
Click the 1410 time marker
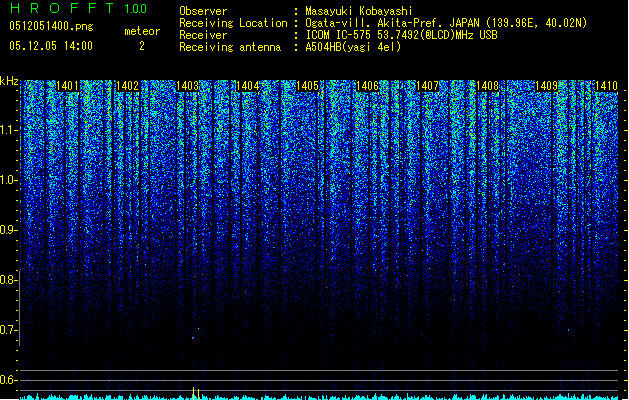coord(606,86)
